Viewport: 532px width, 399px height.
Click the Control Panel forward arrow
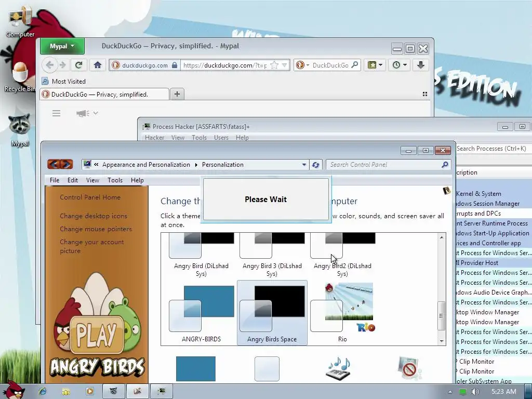pyautogui.click(x=66, y=165)
